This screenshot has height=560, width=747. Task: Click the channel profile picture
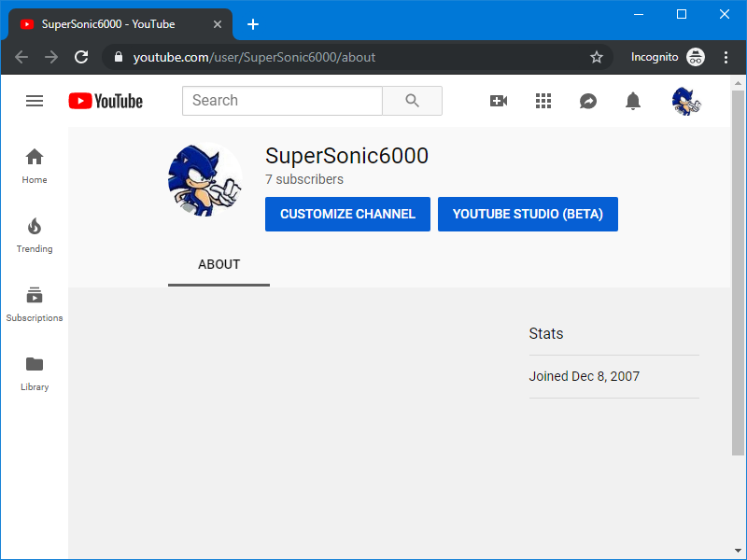(205, 180)
